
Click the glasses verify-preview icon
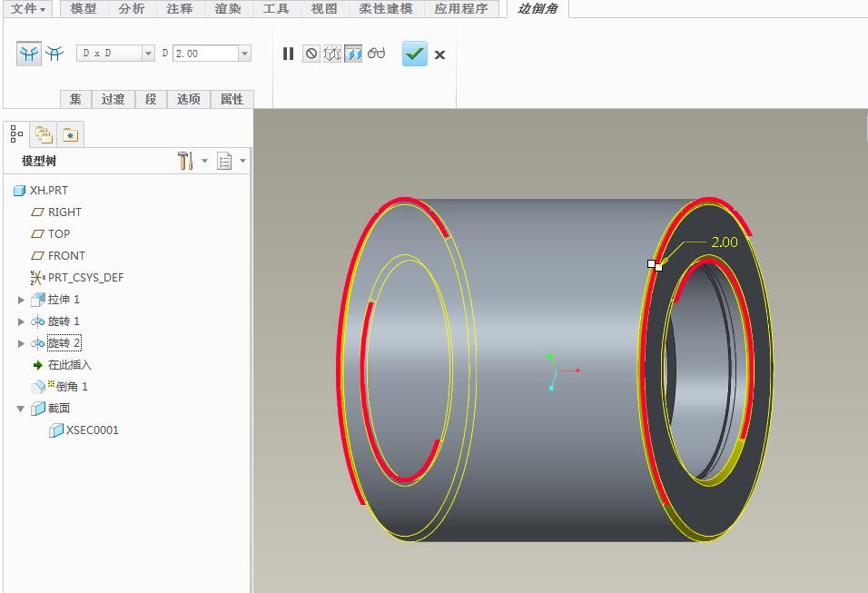point(377,54)
